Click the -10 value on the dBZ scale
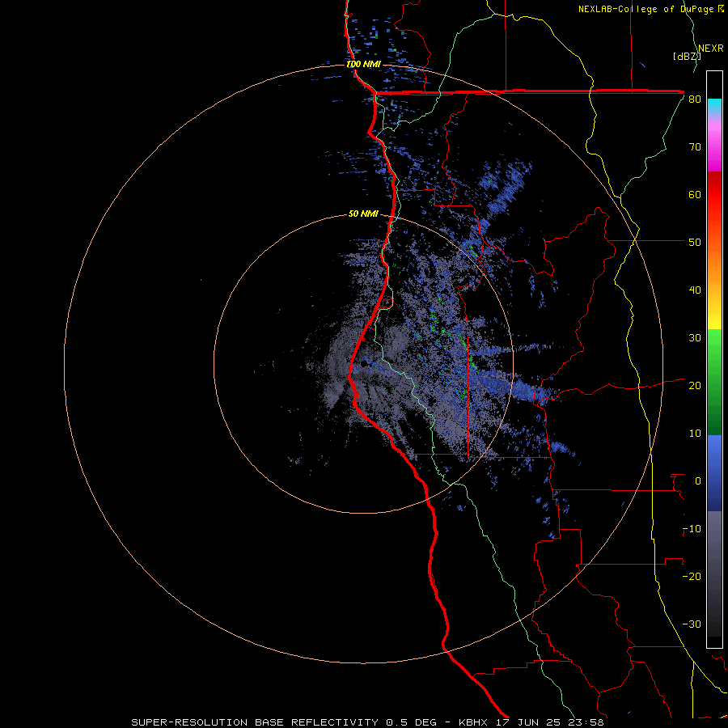Viewport: 728px width, 728px height. pyautogui.click(x=692, y=529)
